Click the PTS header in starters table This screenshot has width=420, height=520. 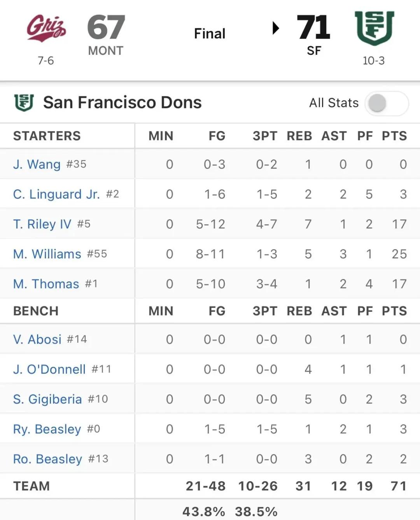[394, 136]
